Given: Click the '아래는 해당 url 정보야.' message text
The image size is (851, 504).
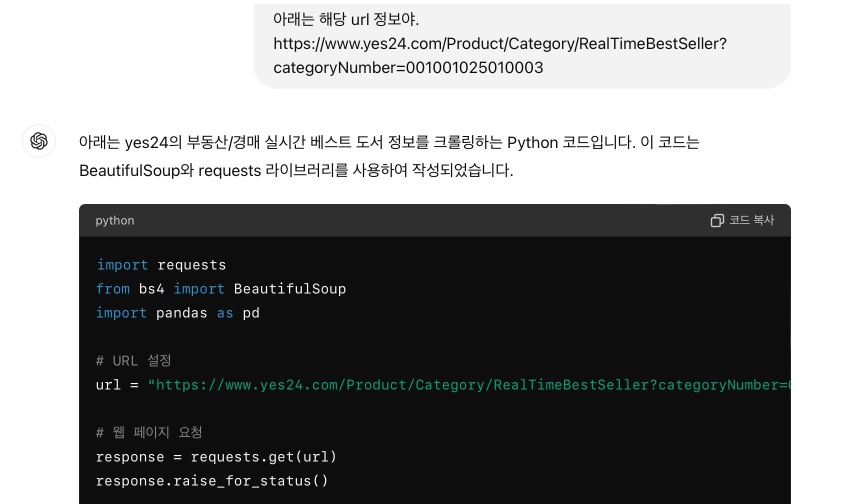Looking at the screenshot, I should pos(346,19).
